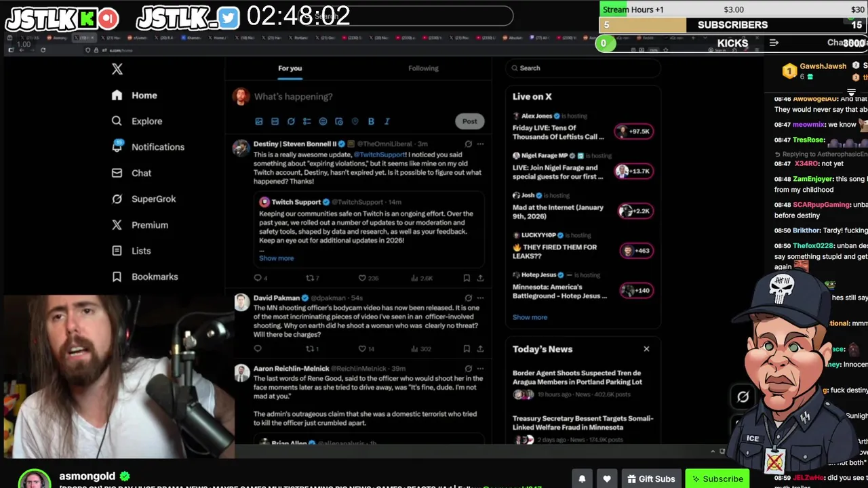Viewport: 868px width, 488px height.
Task: Click the Post button
Action: click(x=470, y=121)
